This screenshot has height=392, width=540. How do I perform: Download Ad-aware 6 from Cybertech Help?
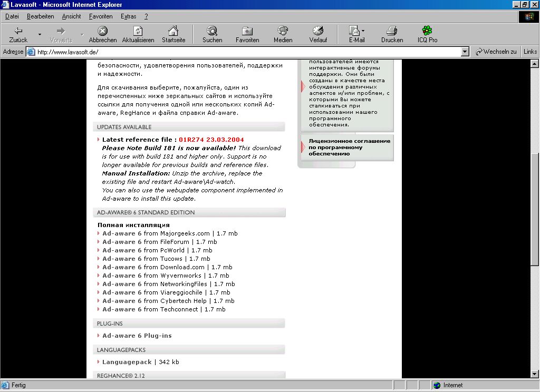[168, 301]
